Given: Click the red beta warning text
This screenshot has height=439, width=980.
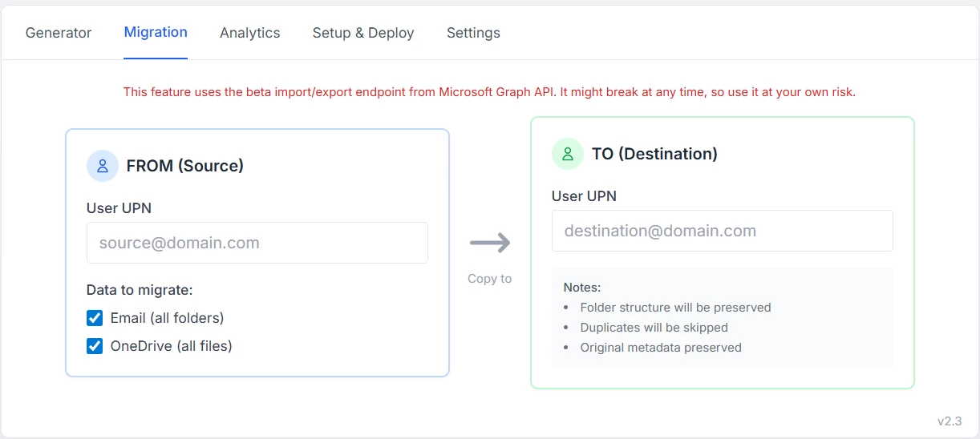Looking at the screenshot, I should click(x=489, y=92).
